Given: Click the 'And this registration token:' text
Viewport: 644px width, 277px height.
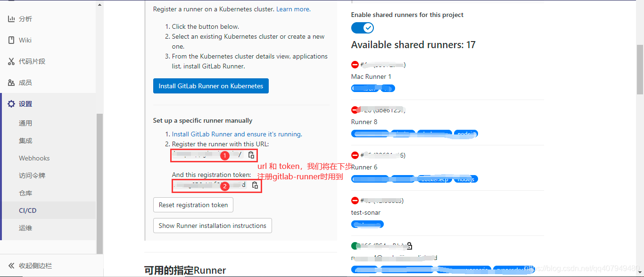Looking at the screenshot, I should [x=212, y=175].
